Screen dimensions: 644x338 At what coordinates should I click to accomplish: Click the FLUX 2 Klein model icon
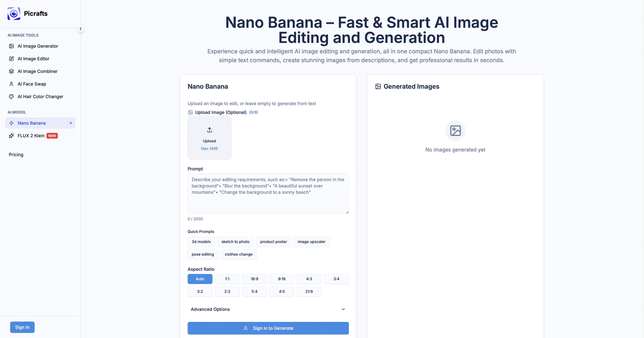(11, 136)
